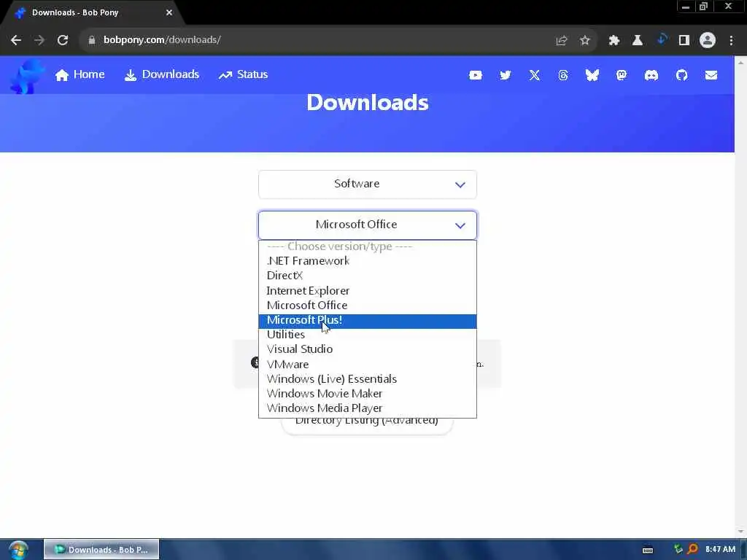Open the X social icon link
Viewport: 747px width, 560px height.
535,75
